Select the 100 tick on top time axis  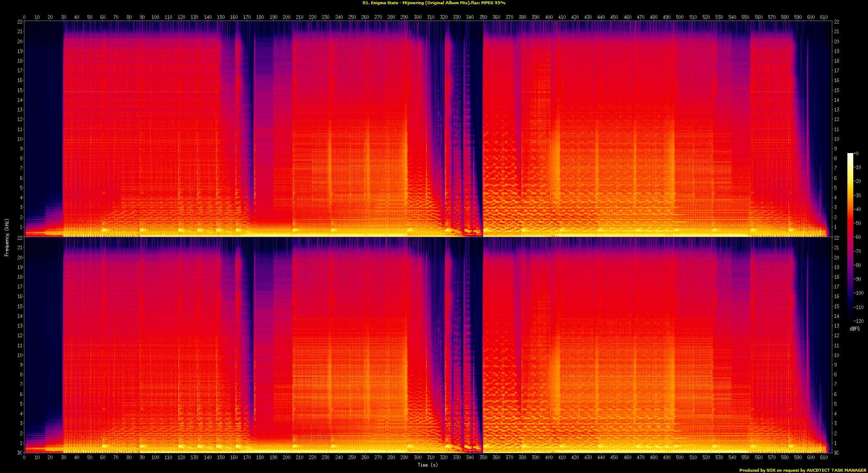click(x=155, y=17)
